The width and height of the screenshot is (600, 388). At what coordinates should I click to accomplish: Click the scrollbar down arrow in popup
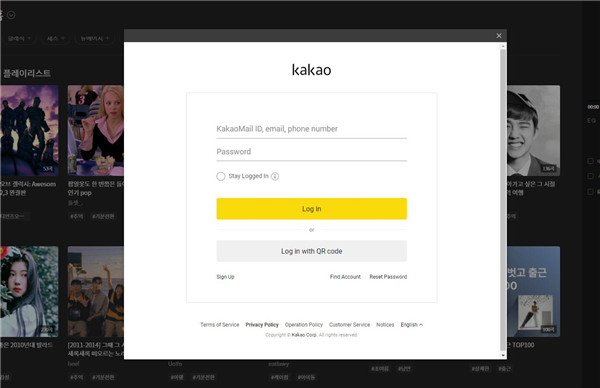point(503,355)
